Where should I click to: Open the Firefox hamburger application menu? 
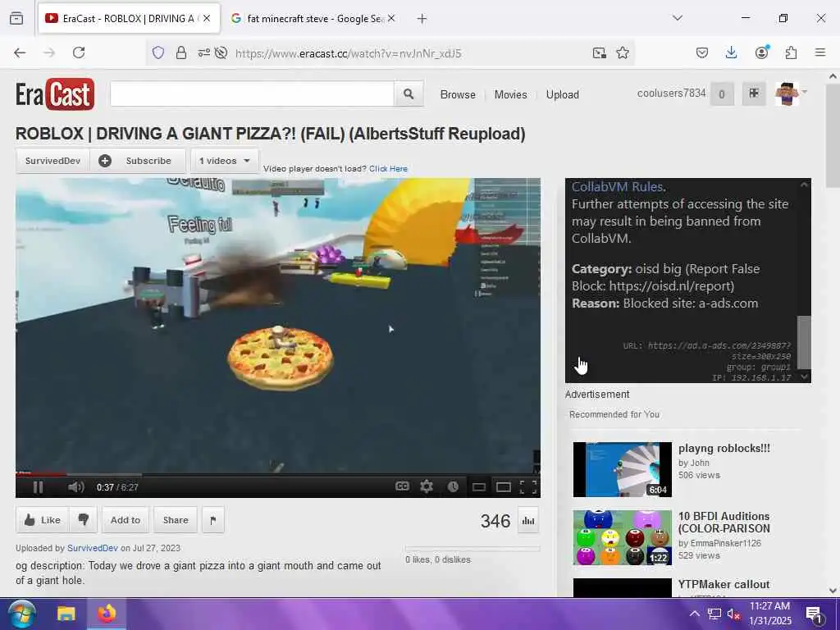[x=820, y=52]
